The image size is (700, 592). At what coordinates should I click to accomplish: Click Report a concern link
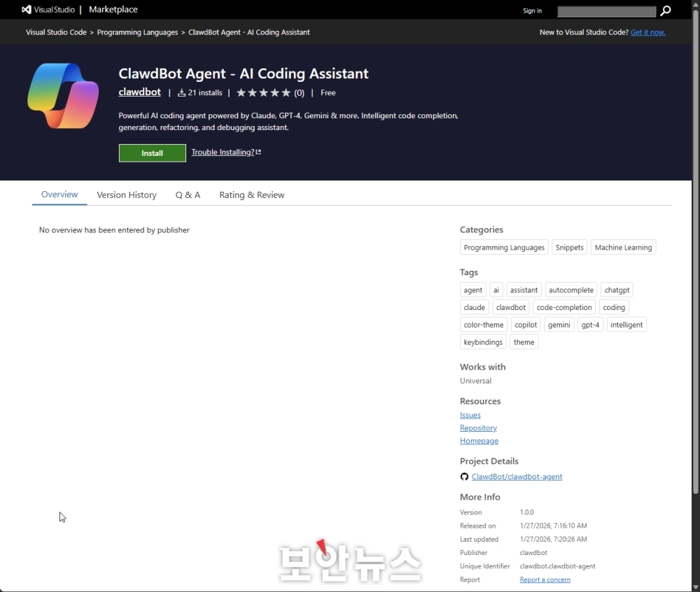click(x=545, y=580)
